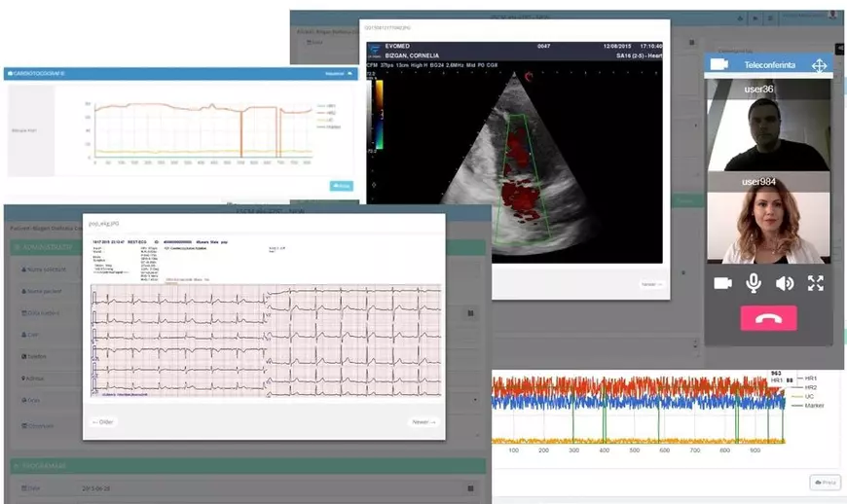Hang up with the red phone button
The width and height of the screenshot is (847, 504).
[x=768, y=318]
